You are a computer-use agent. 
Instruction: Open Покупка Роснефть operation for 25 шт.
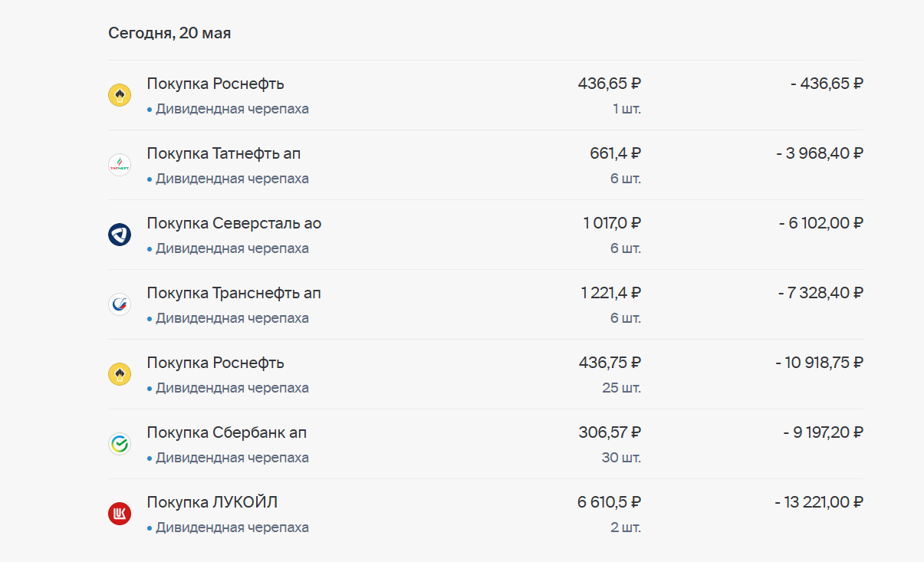point(485,374)
